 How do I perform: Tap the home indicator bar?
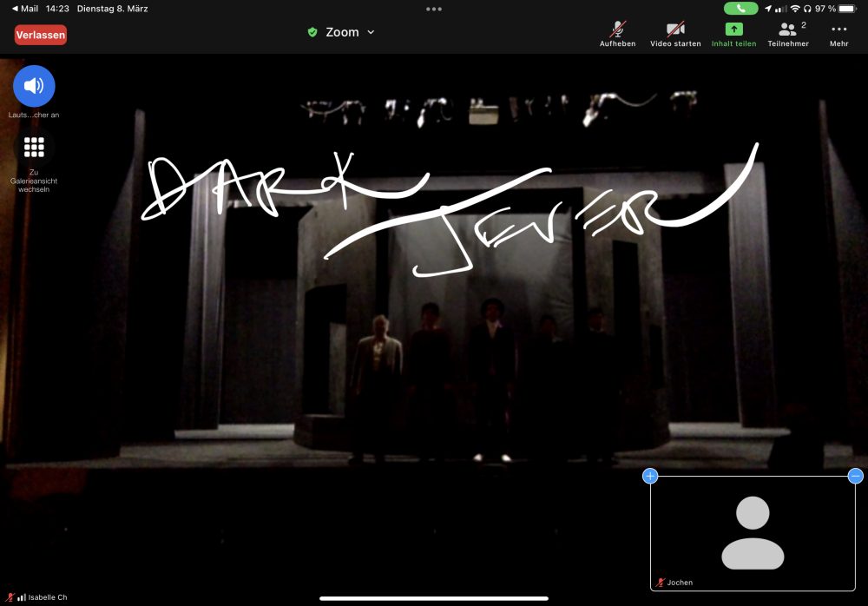[x=434, y=598]
